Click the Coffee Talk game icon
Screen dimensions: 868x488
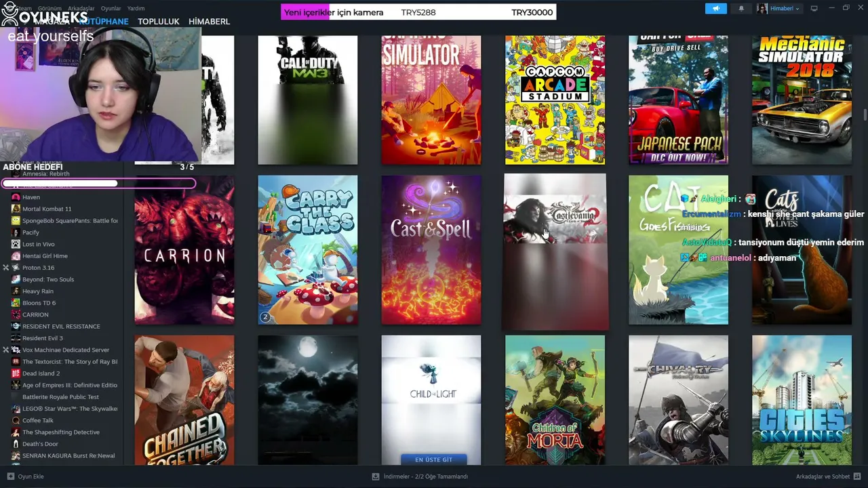(x=16, y=420)
